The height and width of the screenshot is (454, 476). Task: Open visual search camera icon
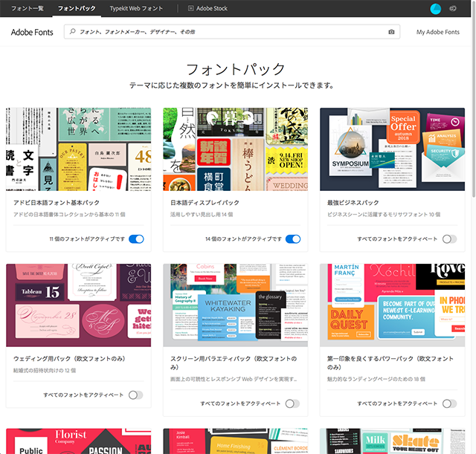(392, 32)
